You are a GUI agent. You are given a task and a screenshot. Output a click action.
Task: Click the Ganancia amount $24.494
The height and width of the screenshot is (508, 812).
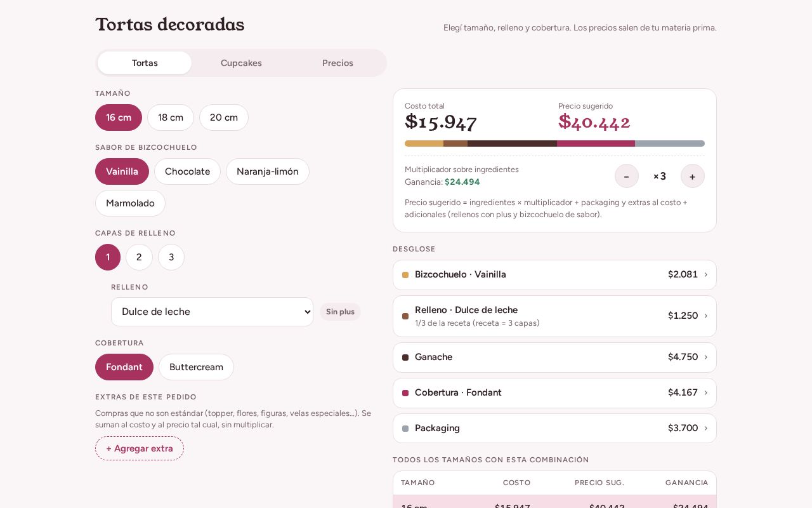[x=462, y=182]
